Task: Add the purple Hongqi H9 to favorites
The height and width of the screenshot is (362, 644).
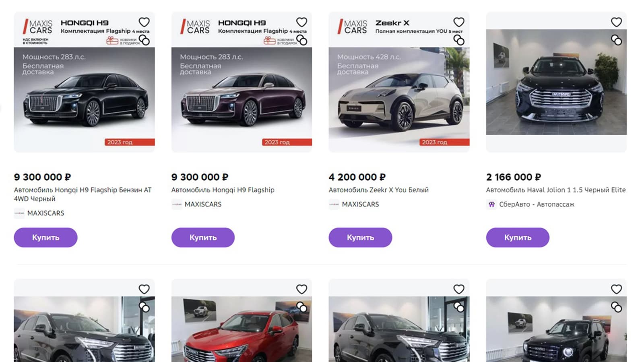Action: tap(301, 22)
